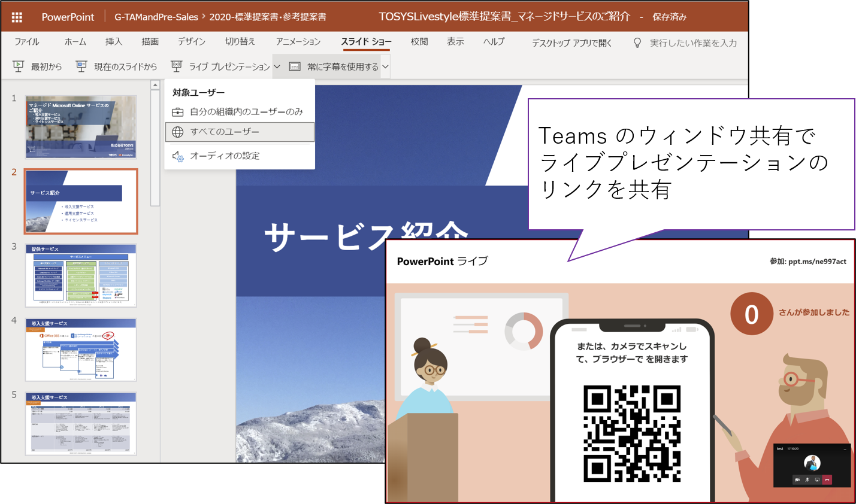Image resolution: width=856 pixels, height=504 pixels.
Task: Click the ppt.ms/ne997act join link
Action: point(817,262)
